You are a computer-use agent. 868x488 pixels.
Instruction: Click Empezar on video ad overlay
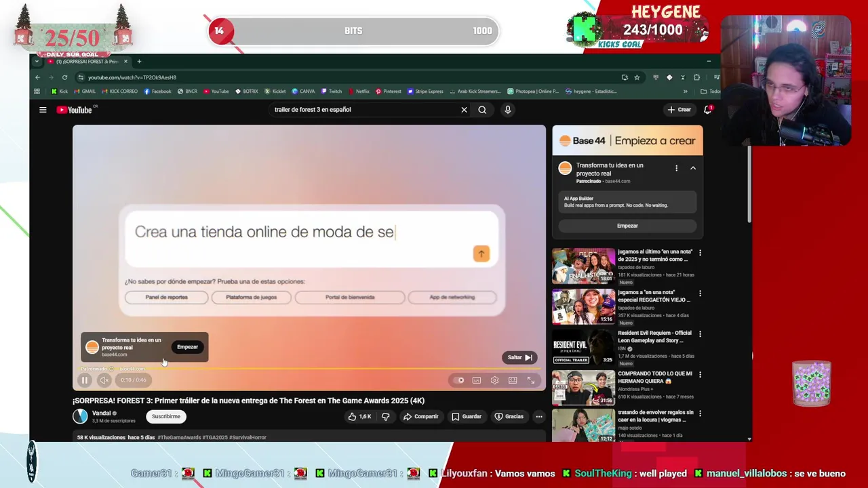tap(187, 347)
